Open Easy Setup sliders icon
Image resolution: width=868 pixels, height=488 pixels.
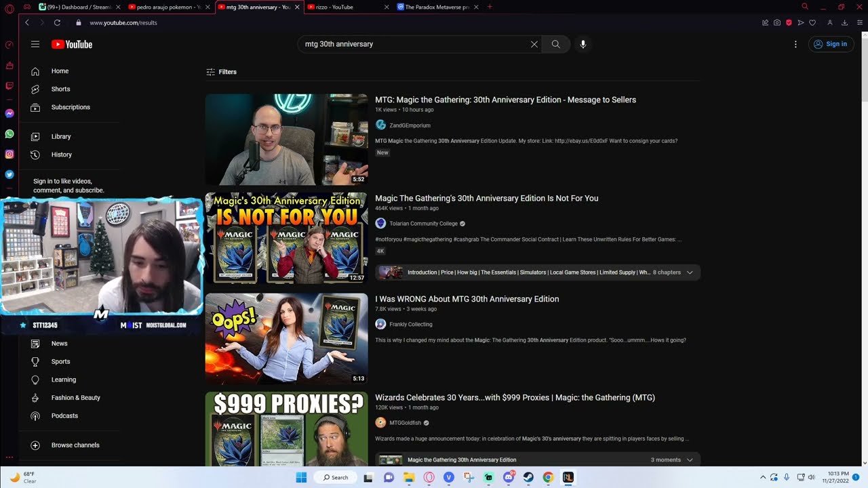click(x=860, y=22)
